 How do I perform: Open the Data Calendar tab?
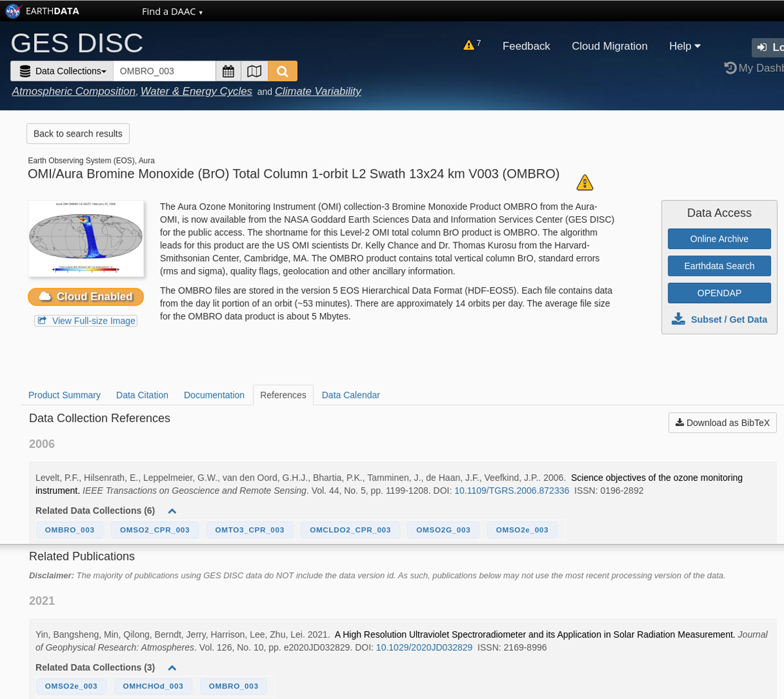pyautogui.click(x=350, y=395)
